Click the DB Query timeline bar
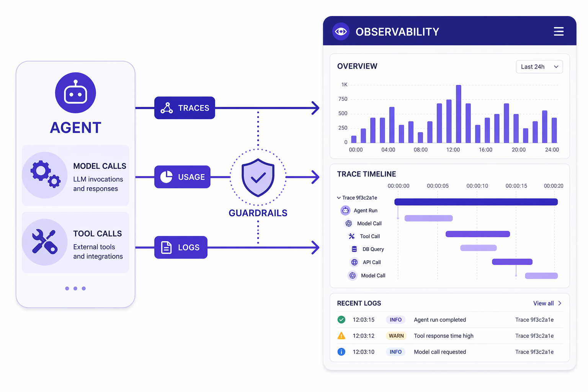 pyautogui.click(x=479, y=248)
